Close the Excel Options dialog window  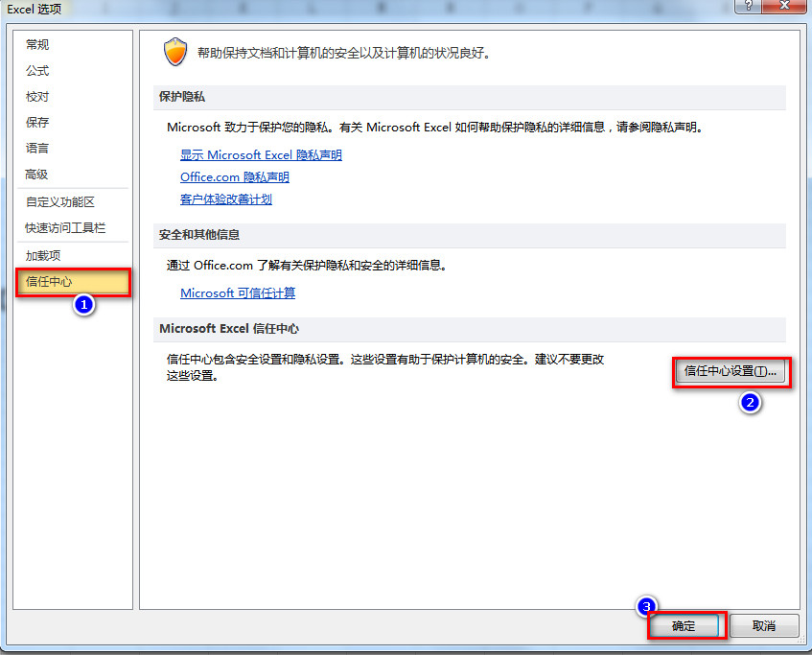click(x=785, y=6)
